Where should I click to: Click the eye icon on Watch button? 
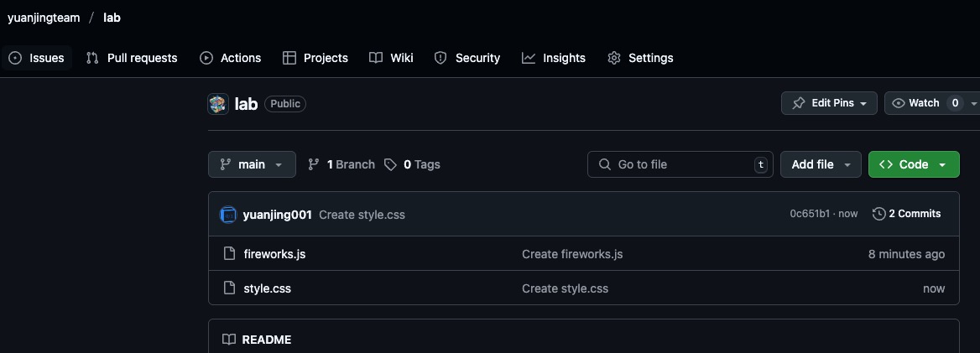(x=898, y=103)
